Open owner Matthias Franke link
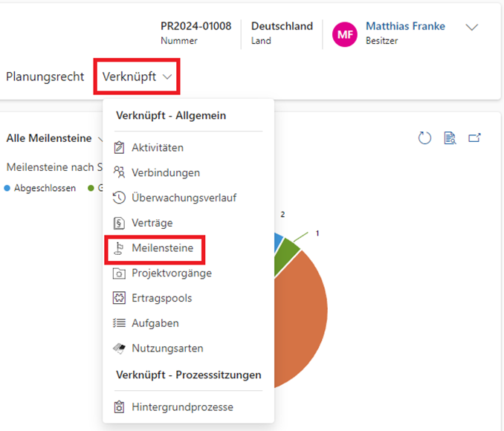 coord(405,26)
